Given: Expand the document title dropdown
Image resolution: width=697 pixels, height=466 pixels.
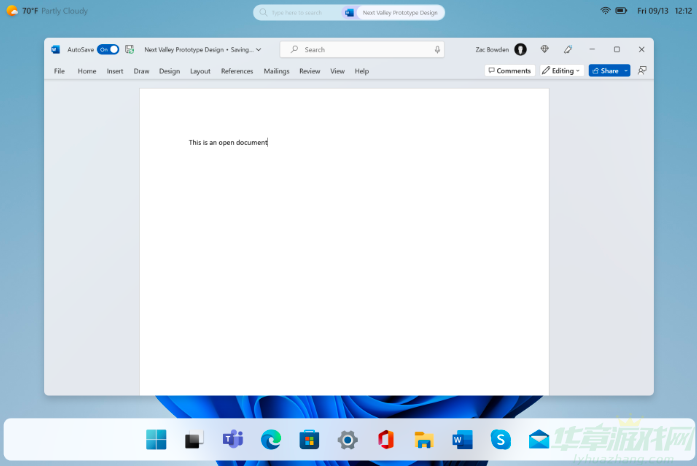Looking at the screenshot, I should click(x=259, y=49).
